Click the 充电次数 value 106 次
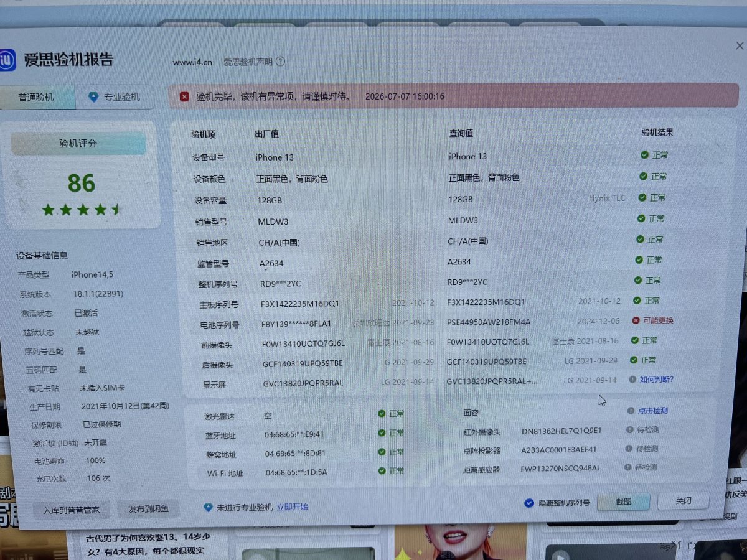This screenshot has height=560, width=747. tap(98, 478)
